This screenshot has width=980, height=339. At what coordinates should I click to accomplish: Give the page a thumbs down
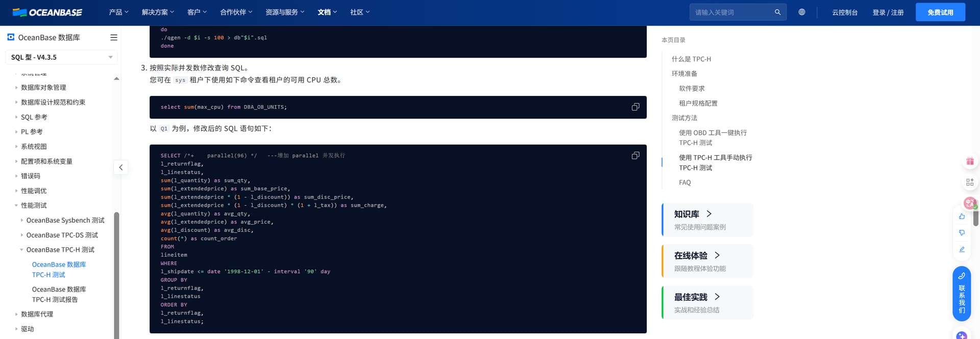962,233
